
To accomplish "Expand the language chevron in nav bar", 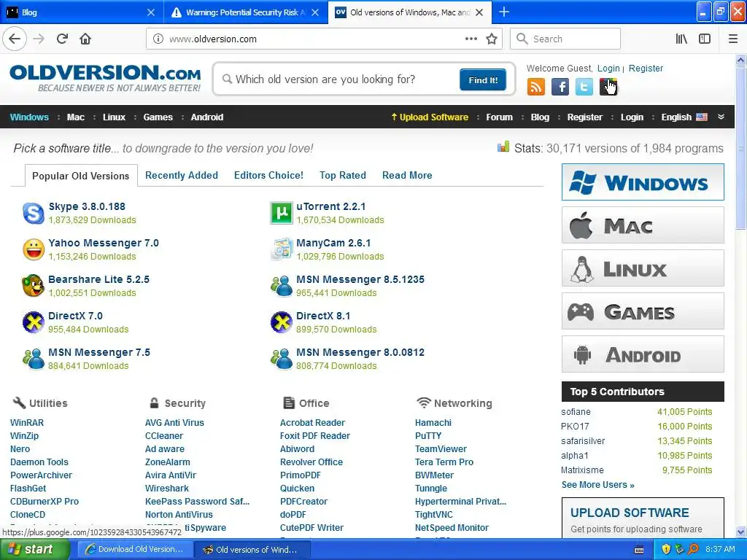I will point(721,117).
